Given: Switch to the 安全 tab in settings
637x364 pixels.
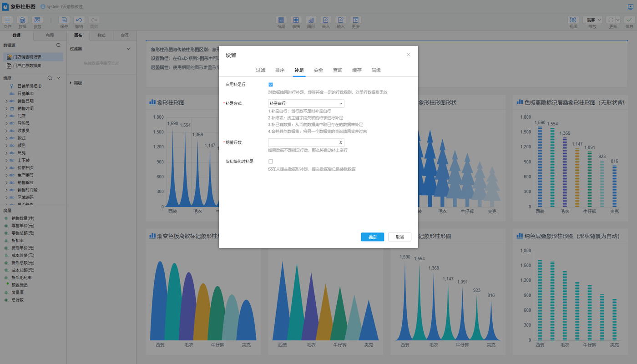Looking at the screenshot, I should (318, 70).
